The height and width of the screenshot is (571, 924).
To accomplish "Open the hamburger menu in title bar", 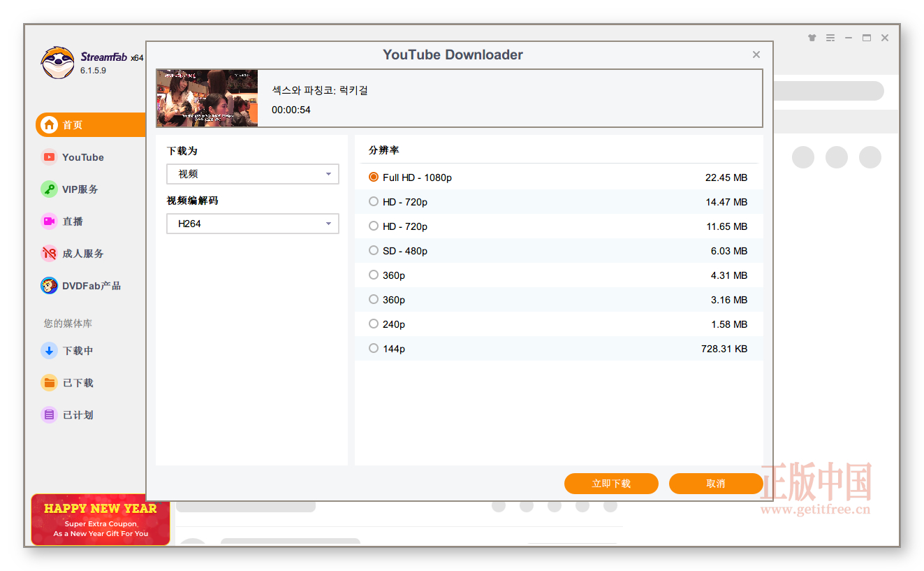I will [830, 38].
